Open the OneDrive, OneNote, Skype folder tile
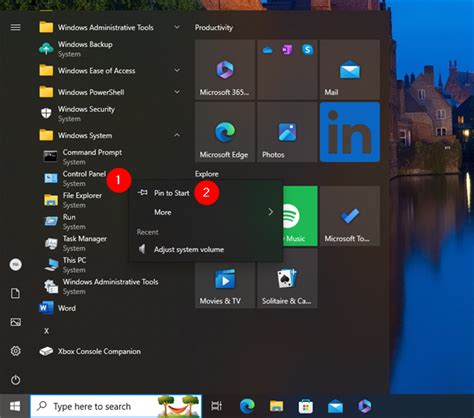Image resolution: width=474 pixels, height=418 pixels. [287, 70]
